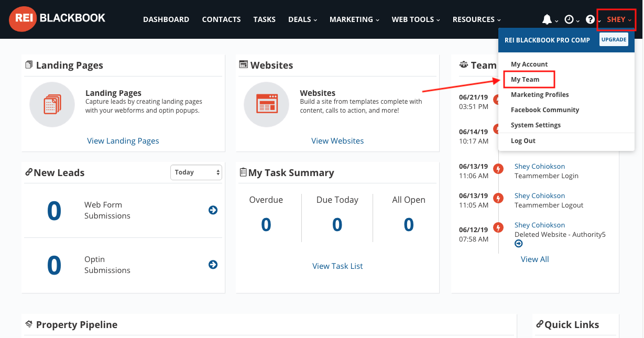This screenshot has height=338, width=644.
Task: Click the arrow icon under Deleted Website - Authority5
Action: pos(519,244)
